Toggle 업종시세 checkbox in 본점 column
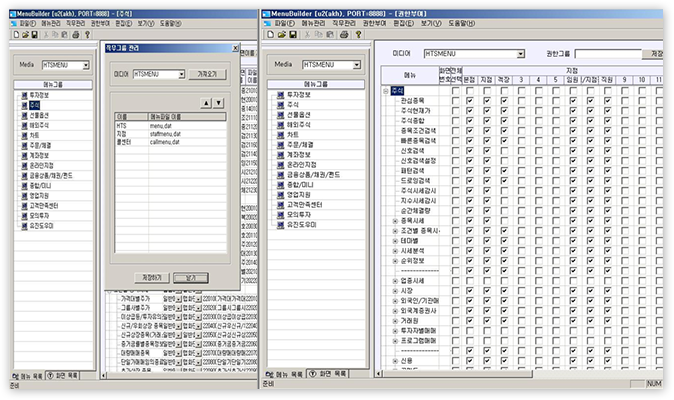Image resolution: width=674 pixels, height=400 pixels. [x=470, y=281]
